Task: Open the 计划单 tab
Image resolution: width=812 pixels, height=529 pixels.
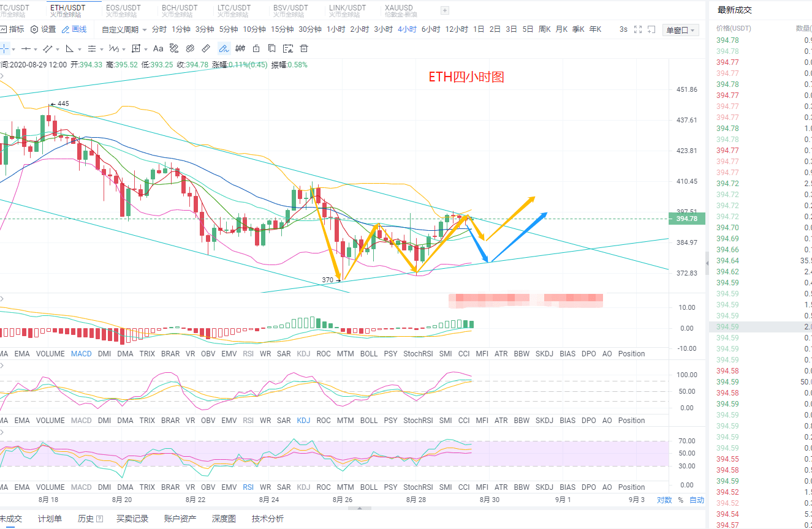Action: tap(50, 519)
